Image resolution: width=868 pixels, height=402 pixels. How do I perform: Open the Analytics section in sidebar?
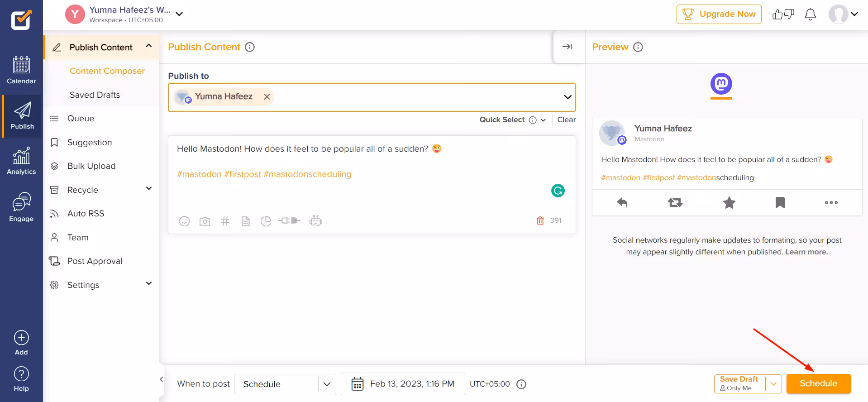[x=21, y=161]
